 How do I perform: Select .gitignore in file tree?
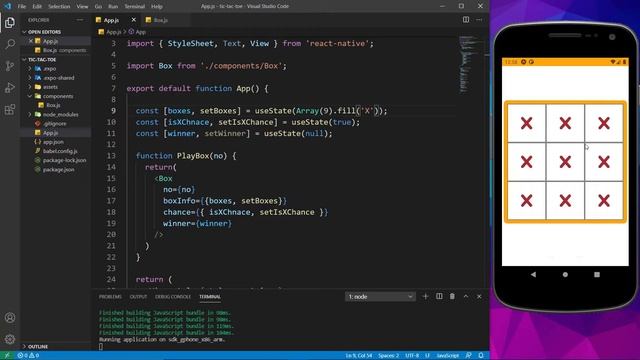point(55,124)
